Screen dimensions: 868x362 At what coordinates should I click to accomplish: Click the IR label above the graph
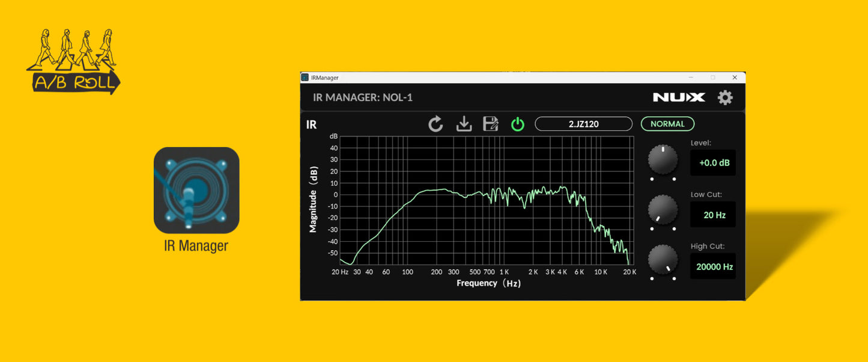click(311, 124)
